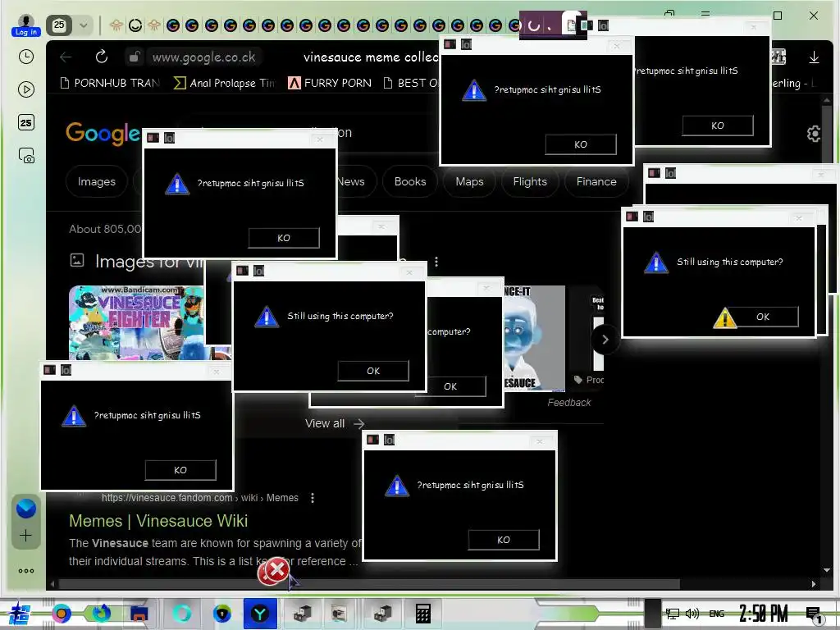Open the sidebar three-dot more menu
Image resolution: width=840 pixels, height=630 pixels.
click(25, 571)
